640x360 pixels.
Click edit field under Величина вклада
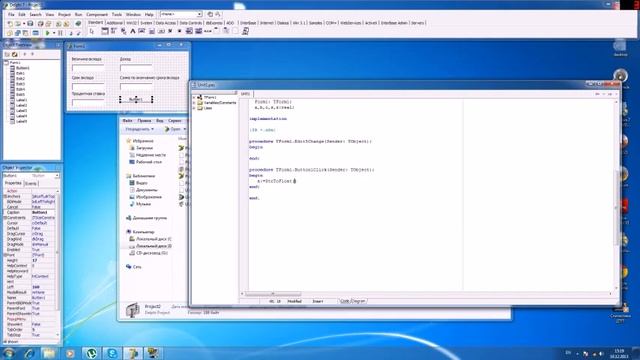click(88, 68)
